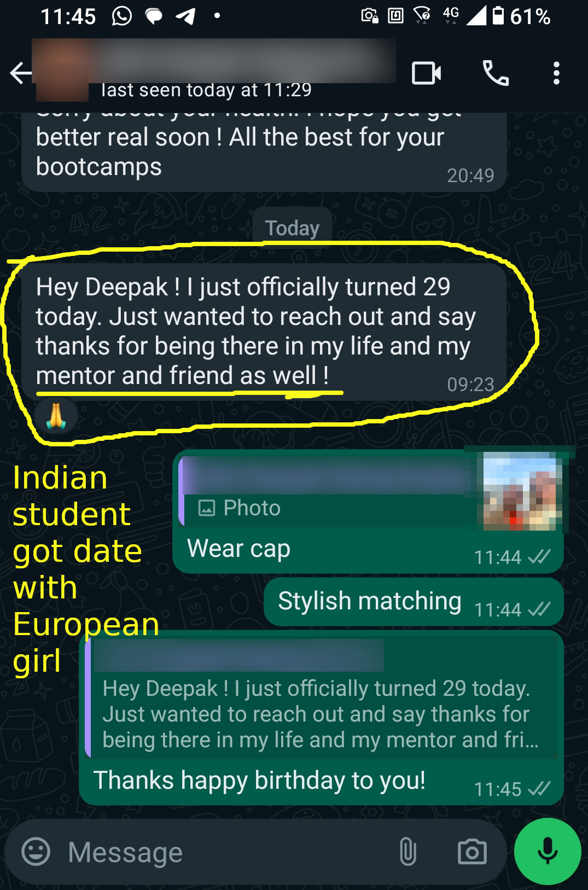Image resolution: width=588 pixels, height=890 pixels.
Task: Tap the praying hands reaction emoji
Action: point(56,416)
